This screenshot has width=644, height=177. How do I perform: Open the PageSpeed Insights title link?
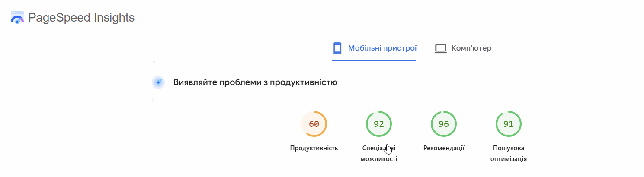click(x=81, y=18)
